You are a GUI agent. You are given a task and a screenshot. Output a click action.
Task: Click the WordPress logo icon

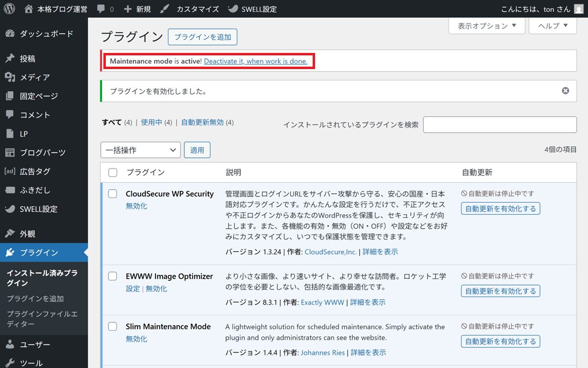(x=9, y=9)
